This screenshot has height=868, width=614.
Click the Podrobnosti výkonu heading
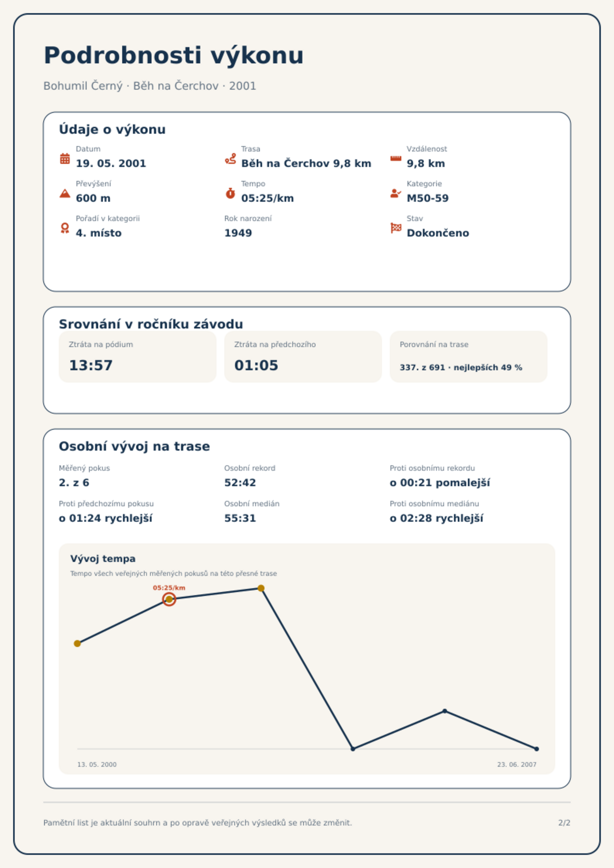[x=174, y=56]
